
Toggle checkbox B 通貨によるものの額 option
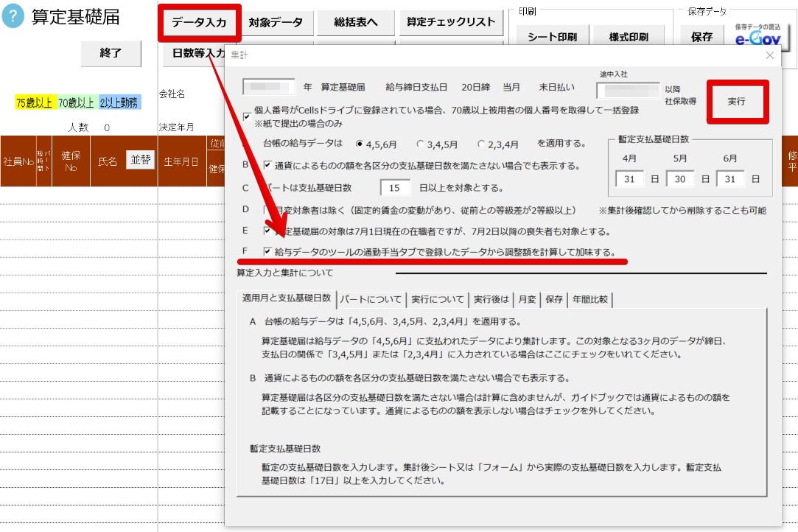click(x=267, y=165)
